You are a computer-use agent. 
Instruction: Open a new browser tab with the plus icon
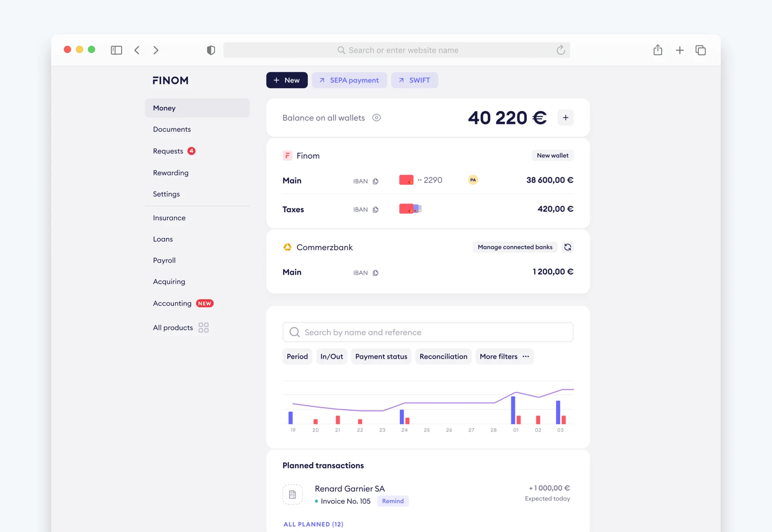(x=679, y=50)
